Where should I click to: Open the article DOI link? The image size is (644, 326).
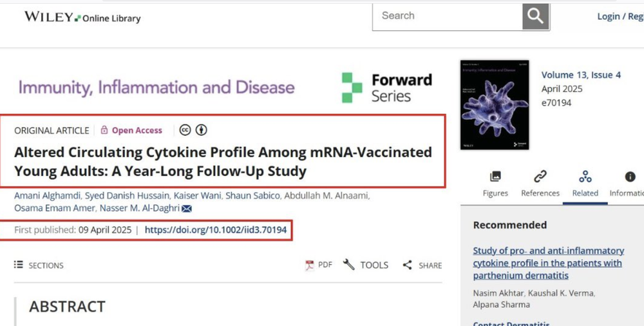[x=216, y=230]
